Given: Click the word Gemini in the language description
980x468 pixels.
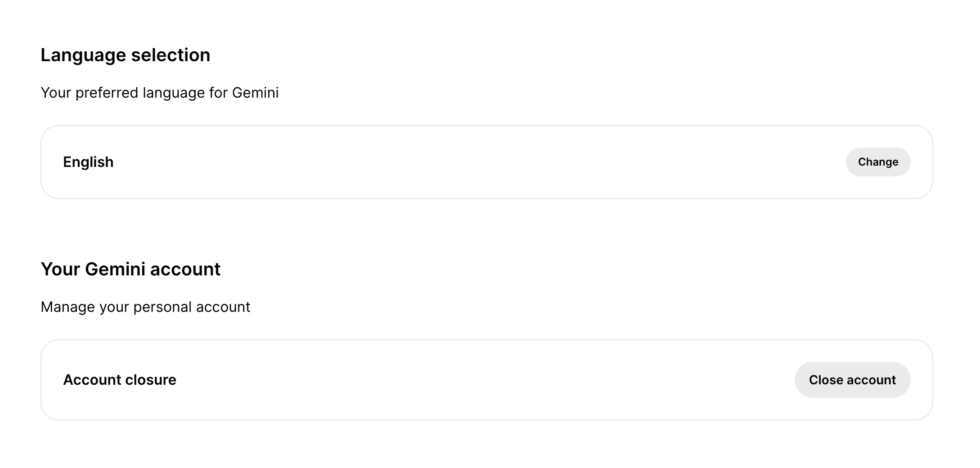Looking at the screenshot, I should tap(255, 93).
